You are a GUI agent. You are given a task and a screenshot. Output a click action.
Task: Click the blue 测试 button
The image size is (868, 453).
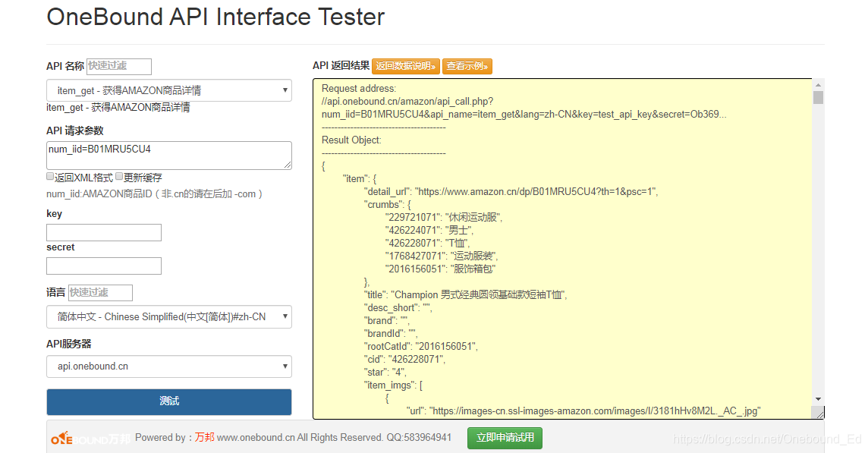pos(169,401)
